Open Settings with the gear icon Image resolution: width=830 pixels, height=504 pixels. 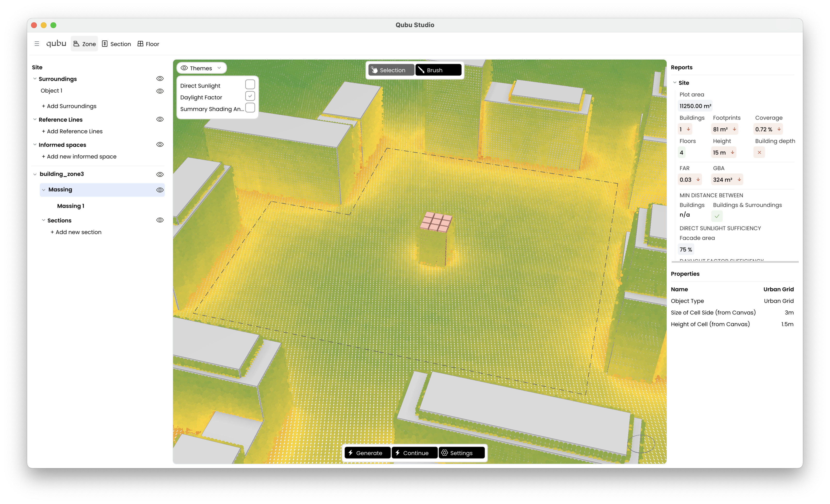pos(462,453)
